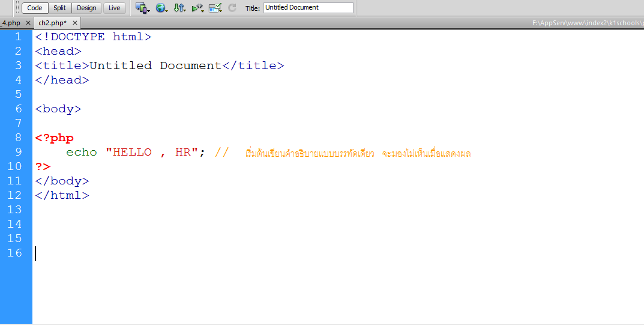
Task: Click the Title text field
Action: pyautogui.click(x=308, y=8)
